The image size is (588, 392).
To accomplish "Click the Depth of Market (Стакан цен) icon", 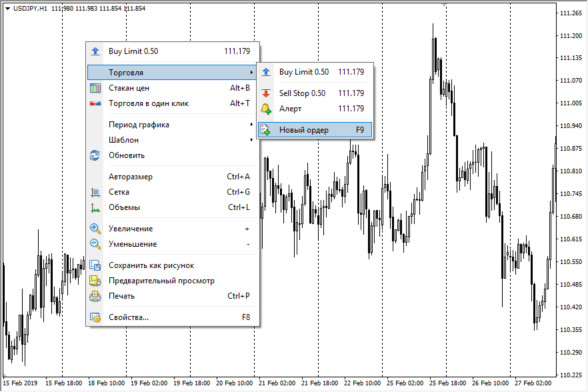I will (95, 88).
